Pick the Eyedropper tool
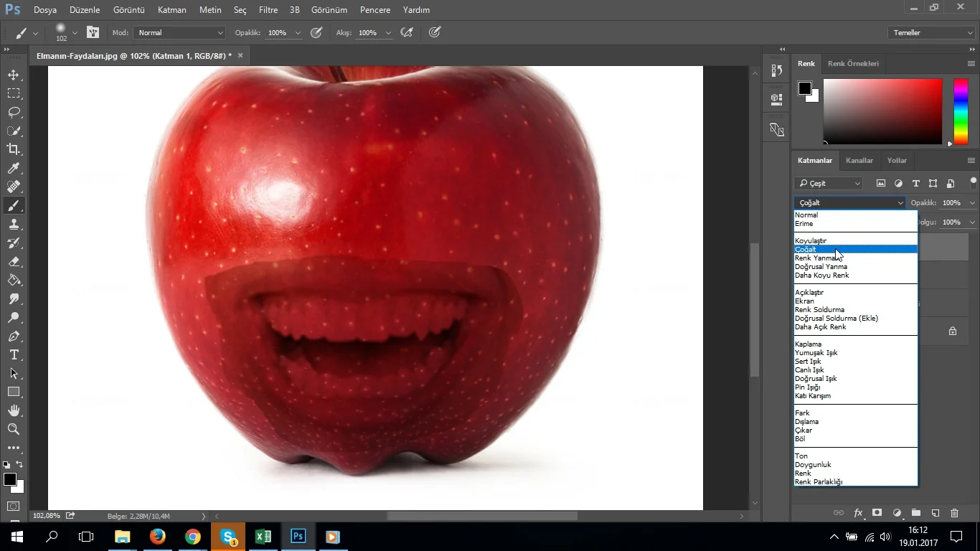This screenshot has height=551, width=980. [14, 168]
